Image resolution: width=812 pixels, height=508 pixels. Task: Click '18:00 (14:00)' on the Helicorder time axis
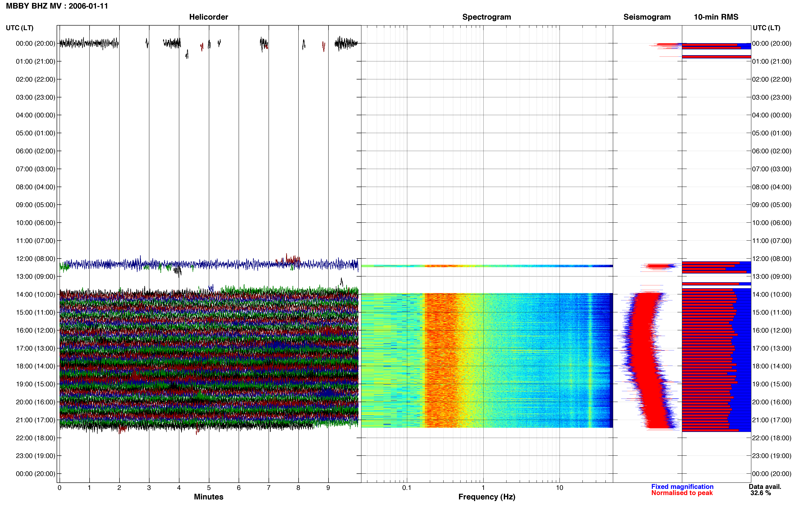click(x=36, y=366)
